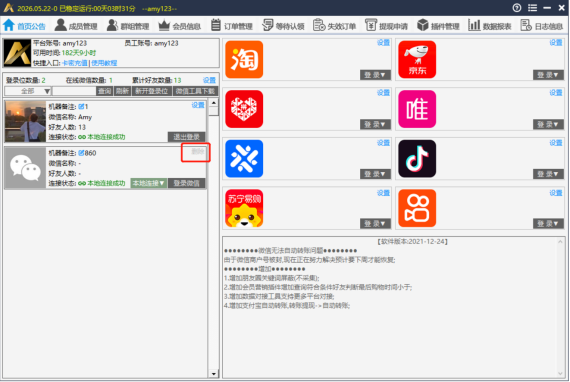Click the account list scrollbar down arrow
This screenshot has height=382, width=570.
[x=214, y=374]
